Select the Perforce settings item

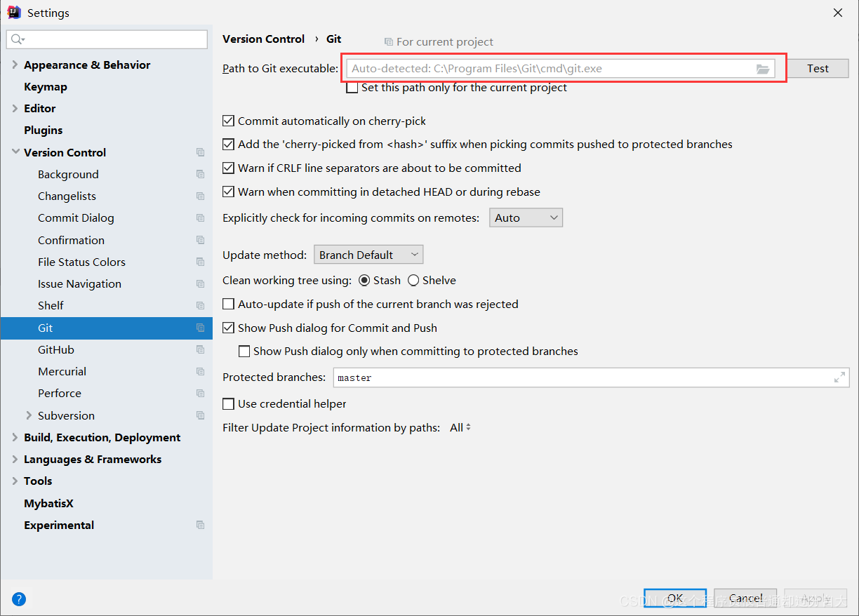pos(60,393)
